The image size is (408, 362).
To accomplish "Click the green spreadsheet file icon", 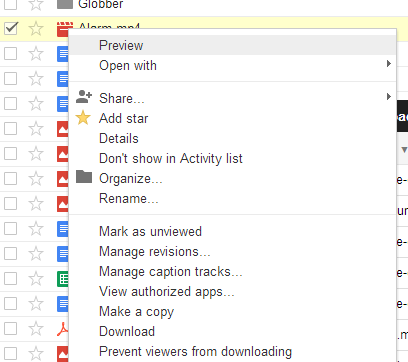I will [x=63, y=279].
